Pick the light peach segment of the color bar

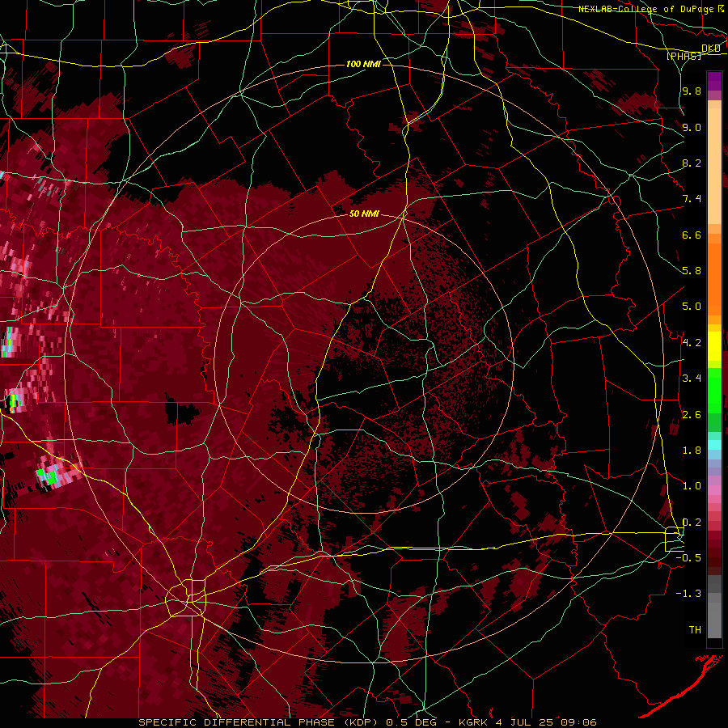point(714,167)
